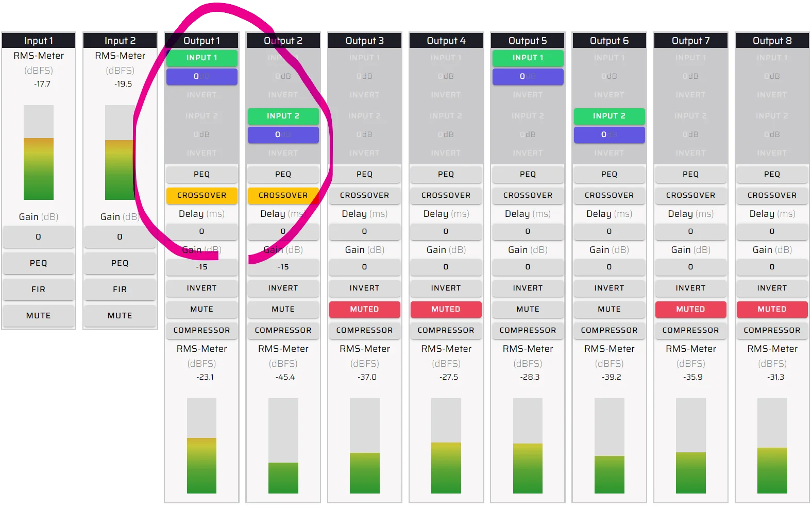Open the PEQ for Input 2

tap(120, 263)
